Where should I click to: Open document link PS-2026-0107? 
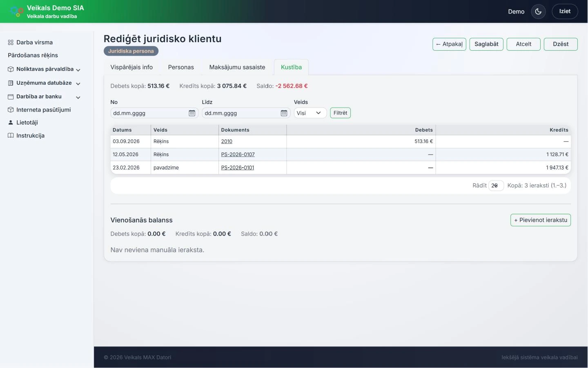click(x=238, y=155)
